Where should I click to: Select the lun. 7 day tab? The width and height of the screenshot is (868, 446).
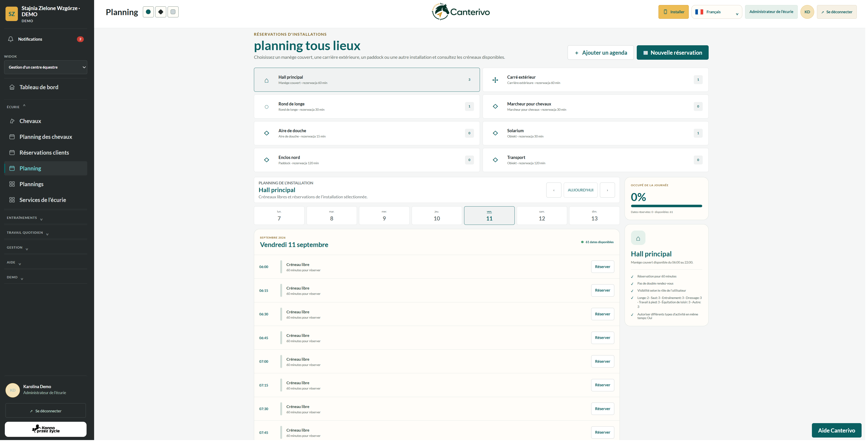(x=279, y=215)
